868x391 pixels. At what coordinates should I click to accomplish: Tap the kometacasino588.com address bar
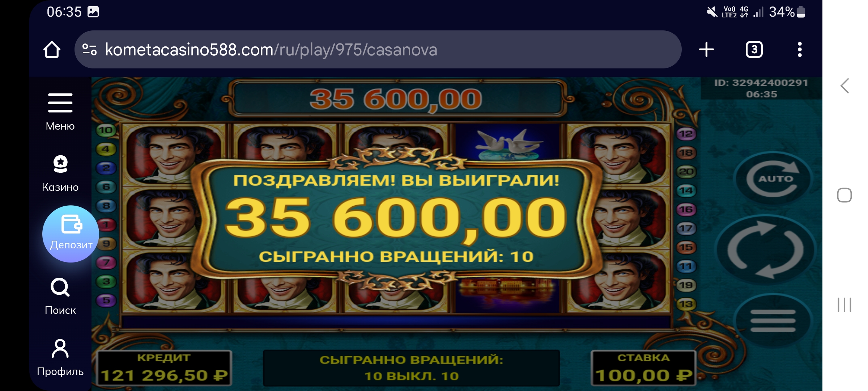(x=378, y=50)
